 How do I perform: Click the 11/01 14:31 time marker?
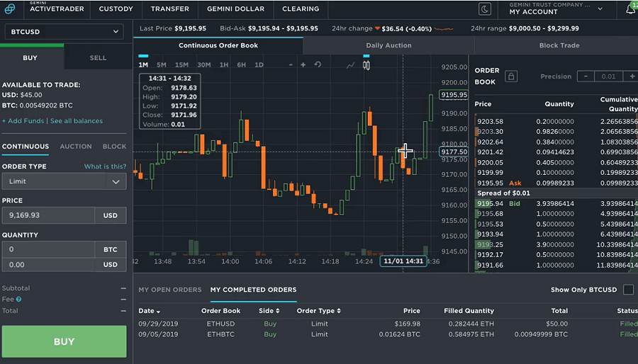[x=403, y=261]
